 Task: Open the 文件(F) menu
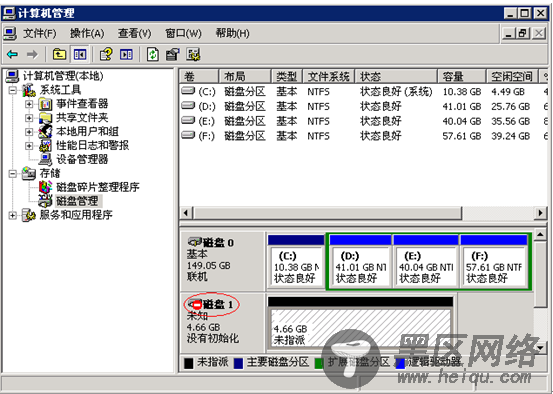pos(40,34)
